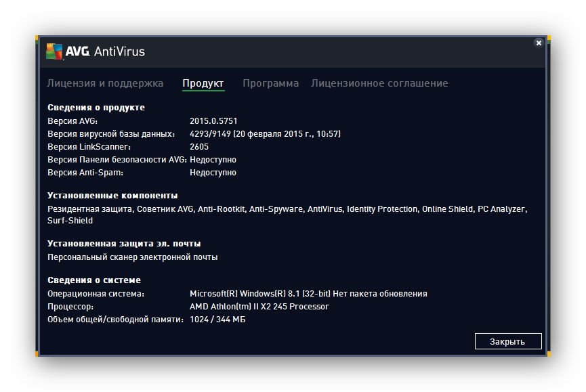This screenshot has height=392, width=586.
Task: Click the AVG AntiVirus title text
Action: click(105, 51)
